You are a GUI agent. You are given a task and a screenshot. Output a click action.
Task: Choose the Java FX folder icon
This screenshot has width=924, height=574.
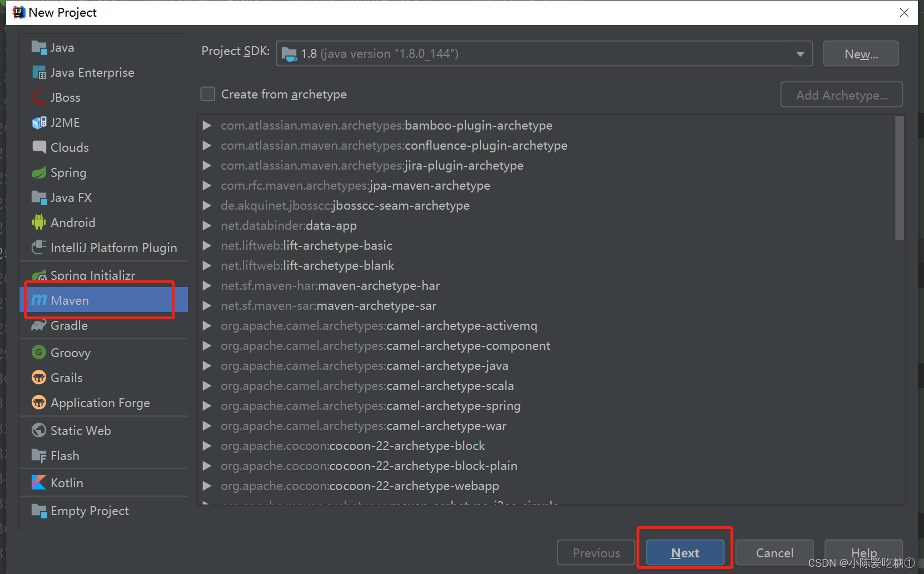(x=39, y=197)
